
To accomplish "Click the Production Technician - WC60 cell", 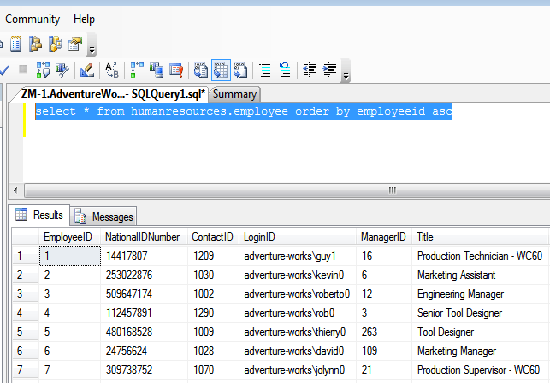I will pos(481,256).
